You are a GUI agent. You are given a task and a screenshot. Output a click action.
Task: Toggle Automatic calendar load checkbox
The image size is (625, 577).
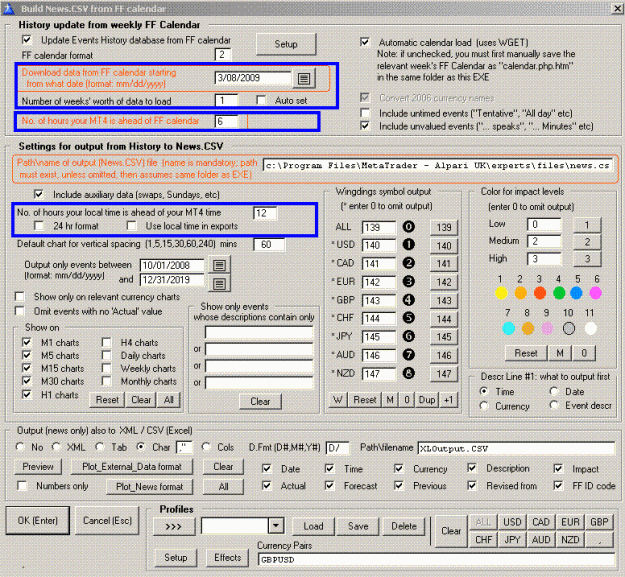coord(364,42)
